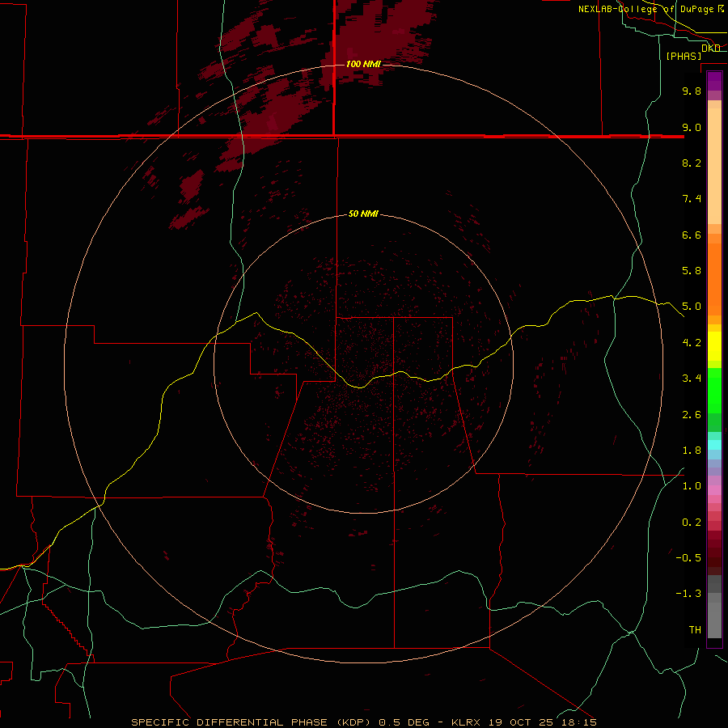This screenshot has height=728, width=728.
Task: Click the 50 NMI range ring label
Action: (x=363, y=214)
